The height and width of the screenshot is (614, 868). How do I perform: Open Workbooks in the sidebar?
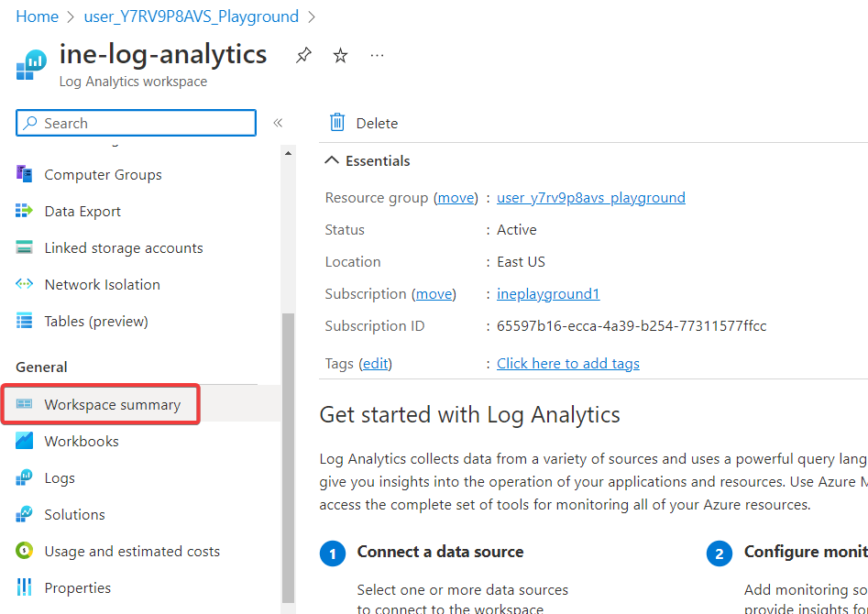[82, 441]
